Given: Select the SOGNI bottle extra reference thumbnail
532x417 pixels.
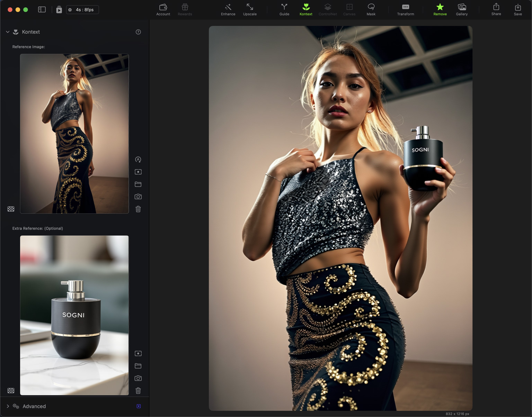Looking at the screenshot, I should (74, 315).
